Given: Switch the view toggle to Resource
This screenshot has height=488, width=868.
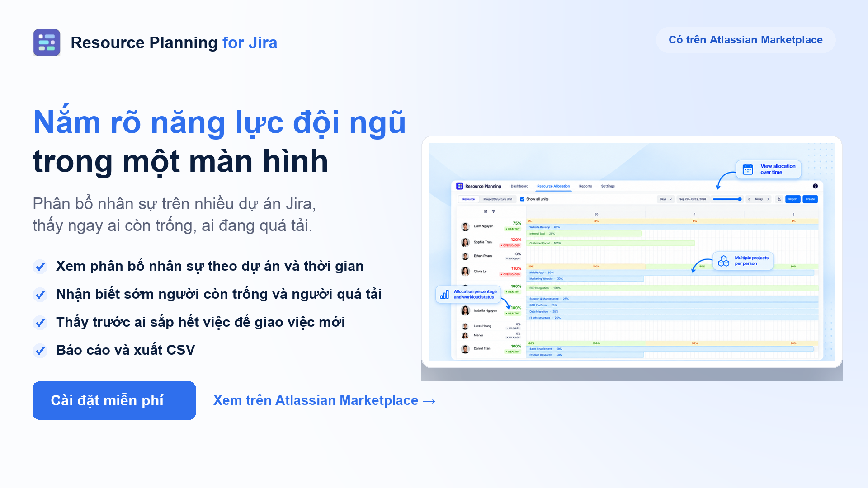Looking at the screenshot, I should coord(468,199).
